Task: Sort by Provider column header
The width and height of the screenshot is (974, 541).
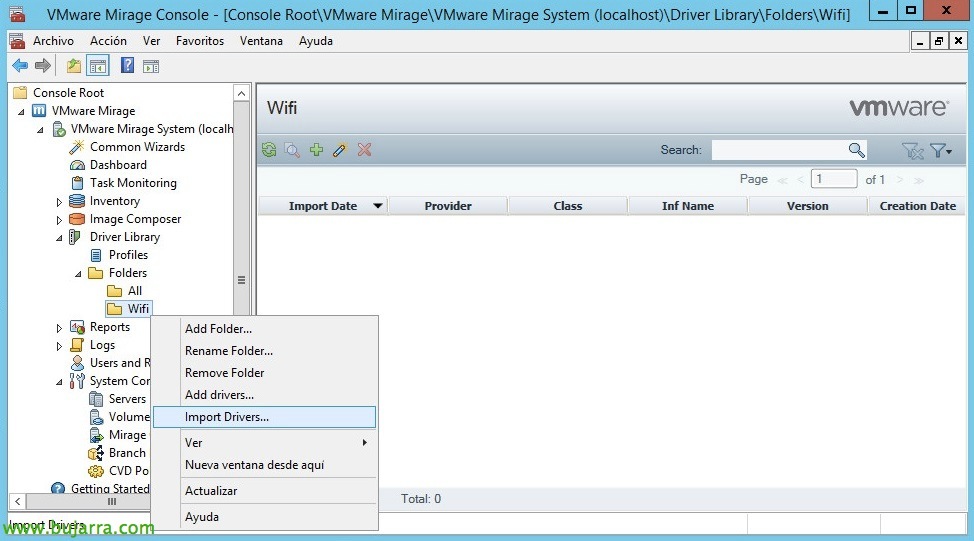Action: 448,206
